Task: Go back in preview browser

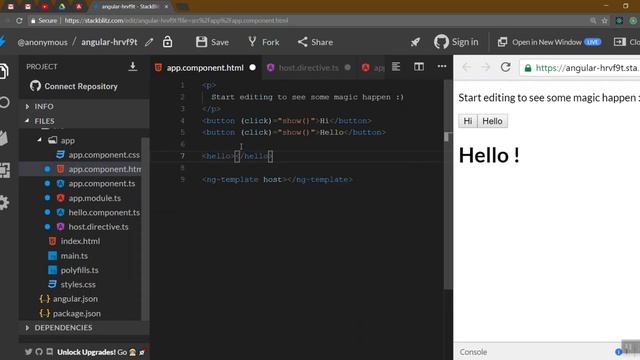Action: click(x=467, y=67)
